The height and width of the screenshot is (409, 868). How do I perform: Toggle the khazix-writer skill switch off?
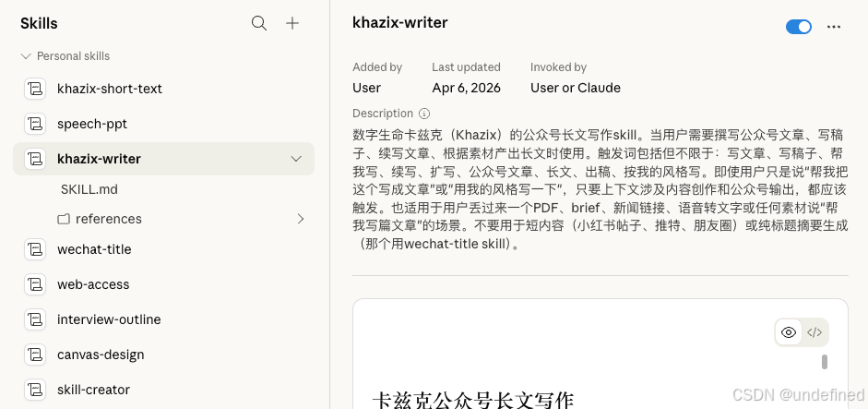tap(799, 27)
